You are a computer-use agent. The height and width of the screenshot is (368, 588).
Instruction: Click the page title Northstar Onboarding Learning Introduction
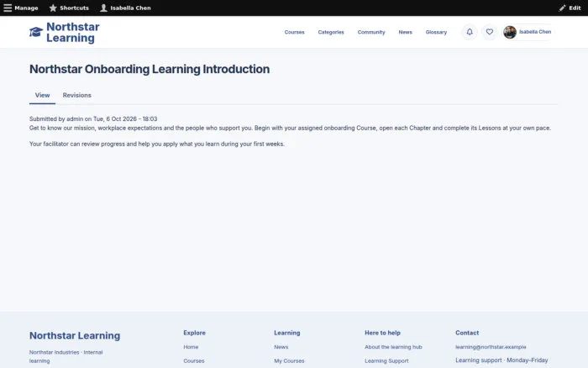[x=150, y=69]
